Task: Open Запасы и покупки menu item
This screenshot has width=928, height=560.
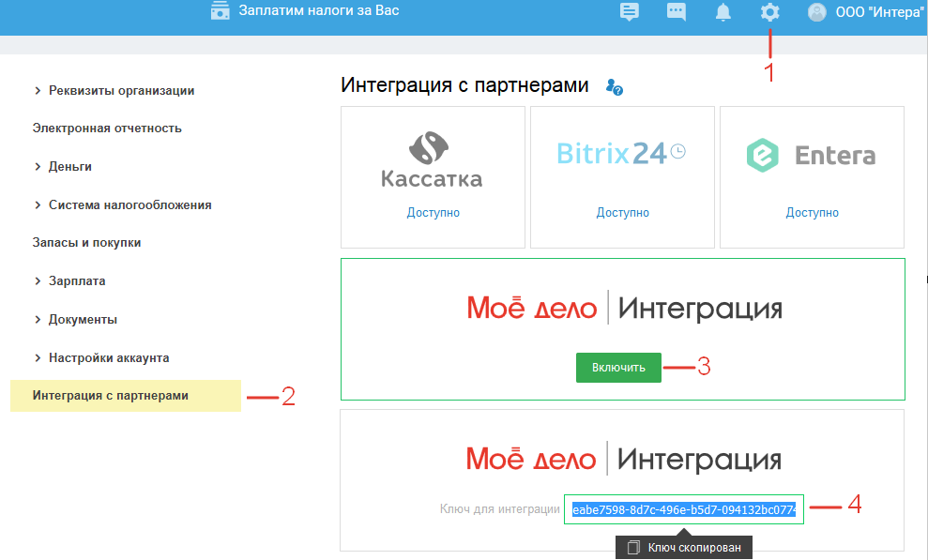Action: (x=87, y=242)
